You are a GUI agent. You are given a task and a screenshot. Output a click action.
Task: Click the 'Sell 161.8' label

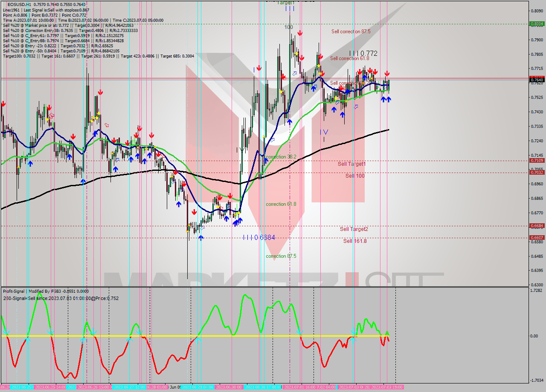coord(355,241)
